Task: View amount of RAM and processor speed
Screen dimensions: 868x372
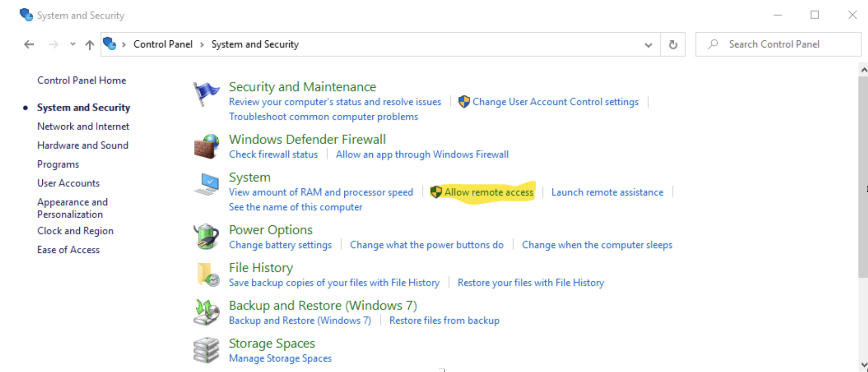Action: click(321, 192)
